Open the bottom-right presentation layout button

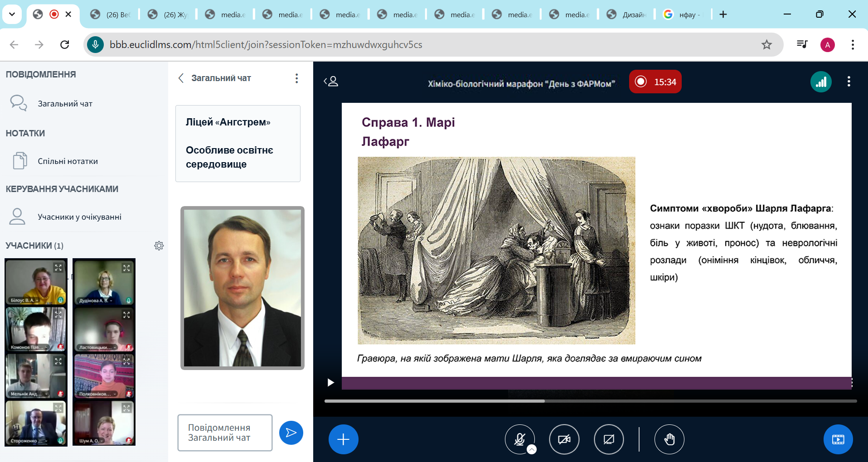coord(838,439)
